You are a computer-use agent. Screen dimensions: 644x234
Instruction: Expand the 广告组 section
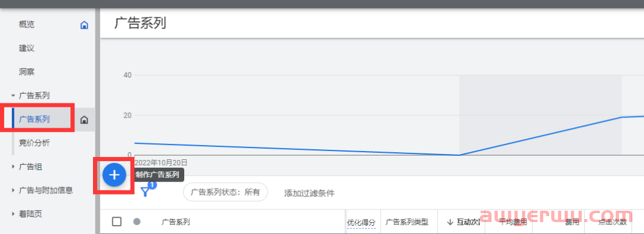point(13,167)
